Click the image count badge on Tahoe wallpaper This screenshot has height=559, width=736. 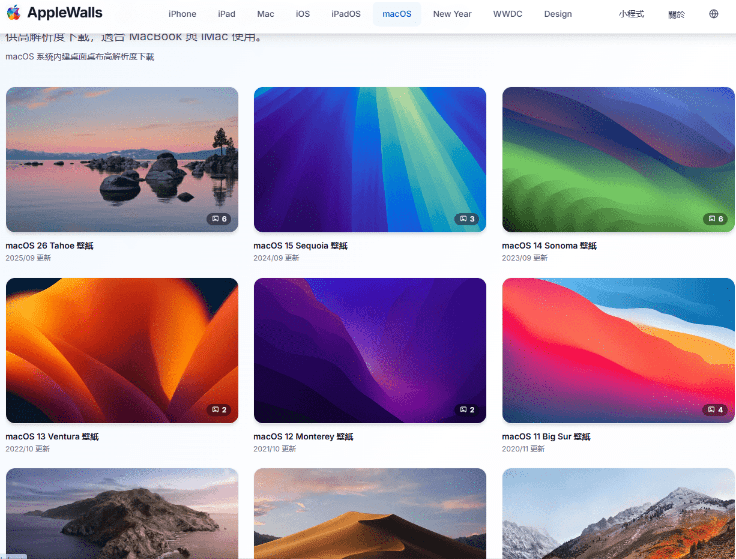(219, 219)
